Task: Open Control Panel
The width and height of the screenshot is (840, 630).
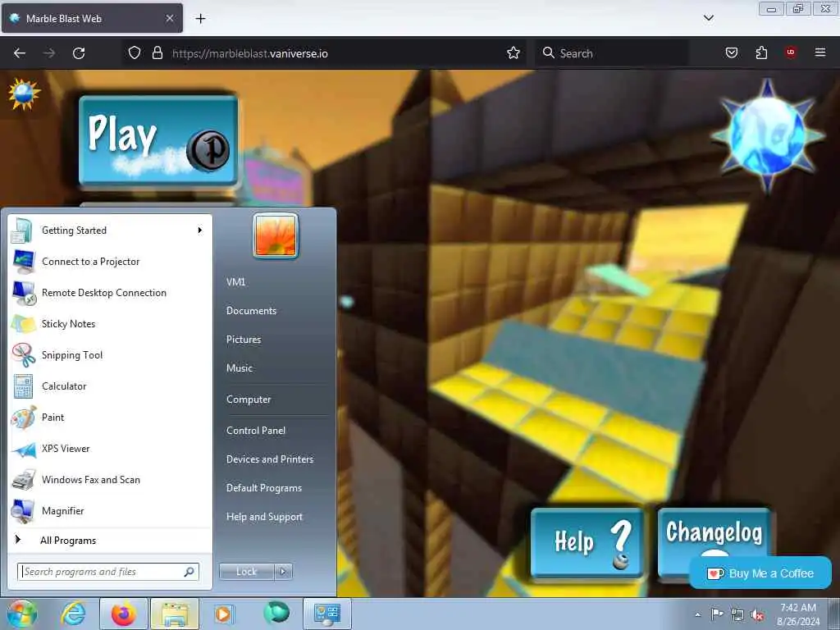Action: coord(256,431)
